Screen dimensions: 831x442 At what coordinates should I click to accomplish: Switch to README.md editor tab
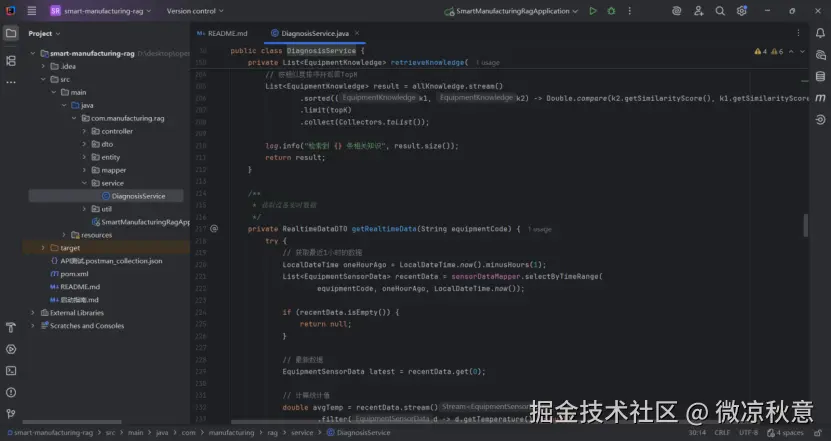222,33
